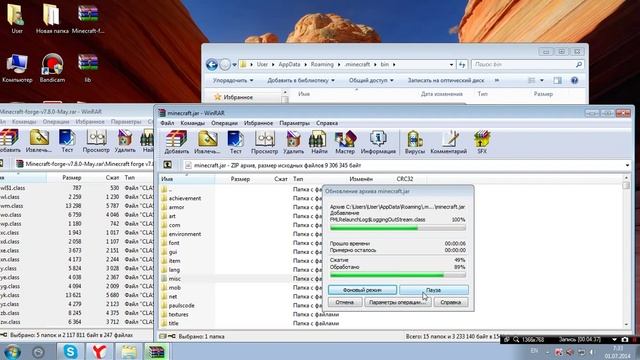The height and width of the screenshot is (360, 640).
Task: Click the up-one-level icon in minecraft.jar WinRAR
Action: tap(167, 165)
